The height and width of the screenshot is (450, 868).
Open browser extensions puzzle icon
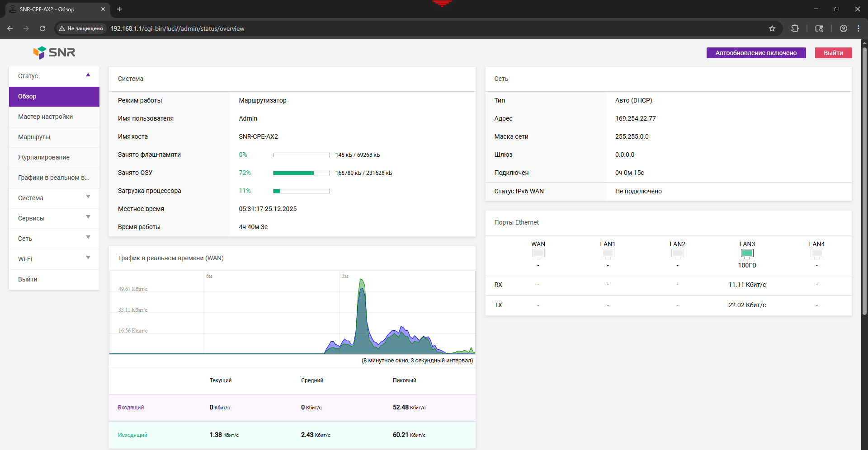(x=795, y=28)
